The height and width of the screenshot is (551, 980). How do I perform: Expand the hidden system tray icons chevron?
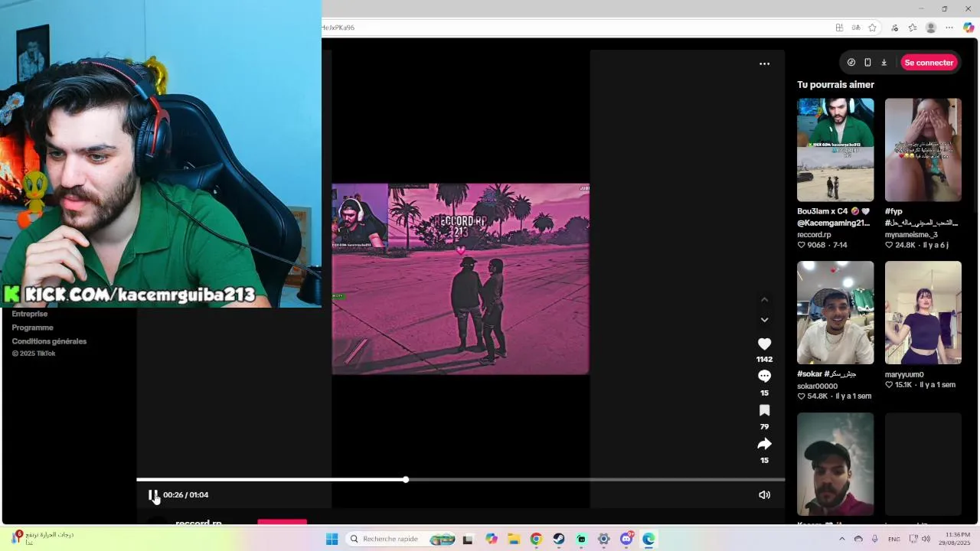tap(842, 539)
